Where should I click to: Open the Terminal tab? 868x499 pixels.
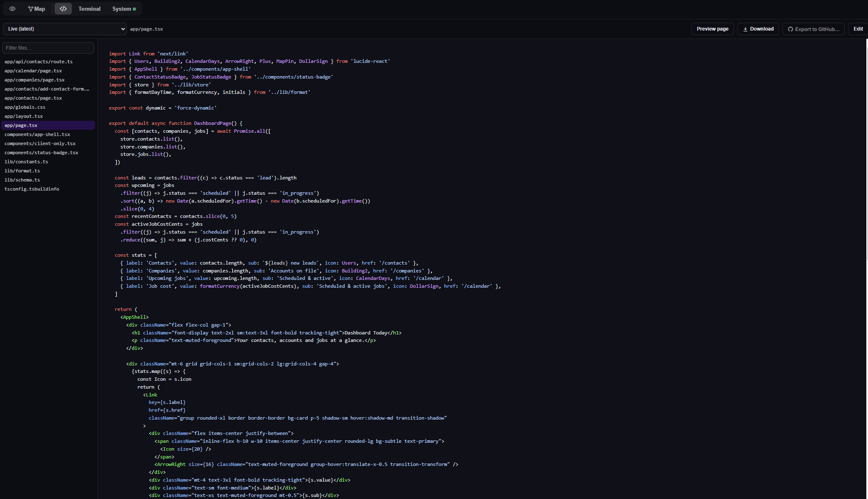click(x=89, y=9)
